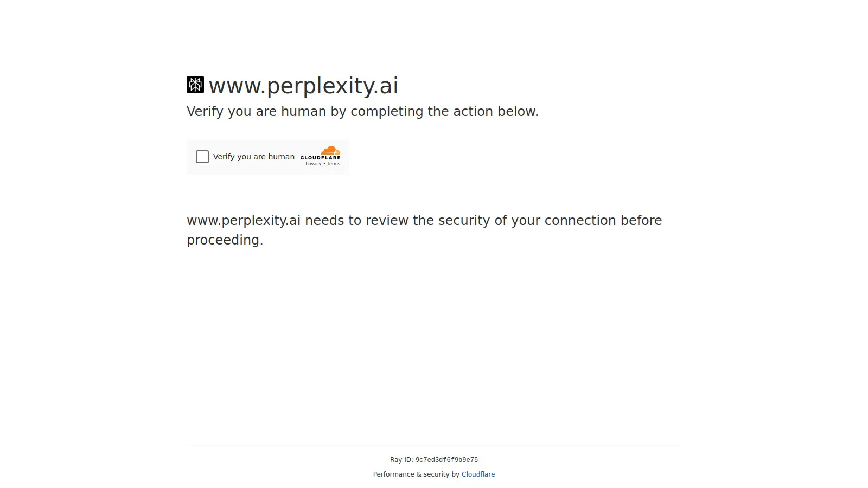Screen dimensions: 868x488
Task: Click the footer divider area
Action: pos(434,445)
